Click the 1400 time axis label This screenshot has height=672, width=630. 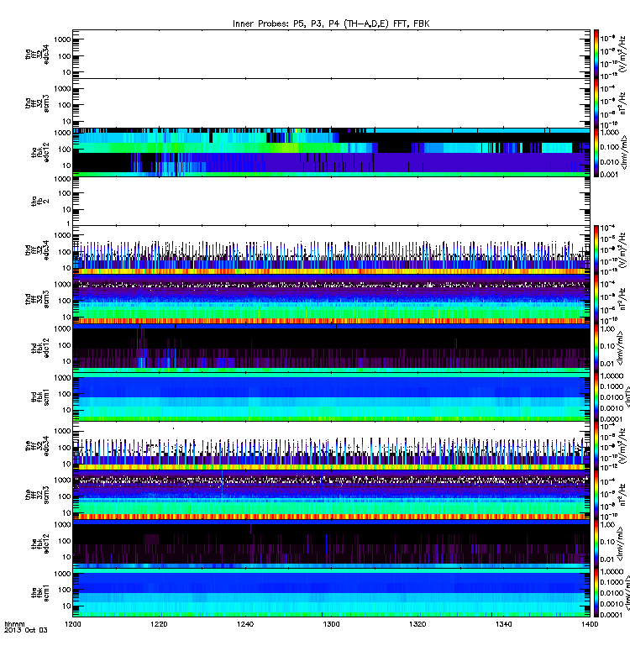coord(590,624)
